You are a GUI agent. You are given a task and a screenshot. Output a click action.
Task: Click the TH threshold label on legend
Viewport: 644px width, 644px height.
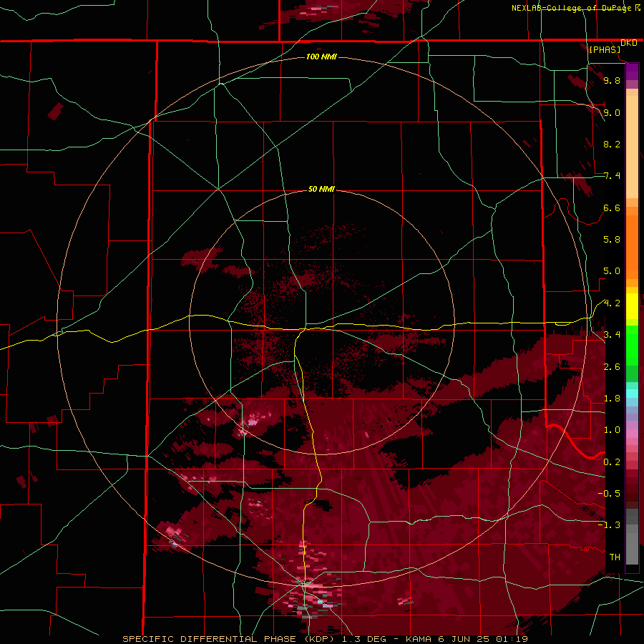(615, 557)
